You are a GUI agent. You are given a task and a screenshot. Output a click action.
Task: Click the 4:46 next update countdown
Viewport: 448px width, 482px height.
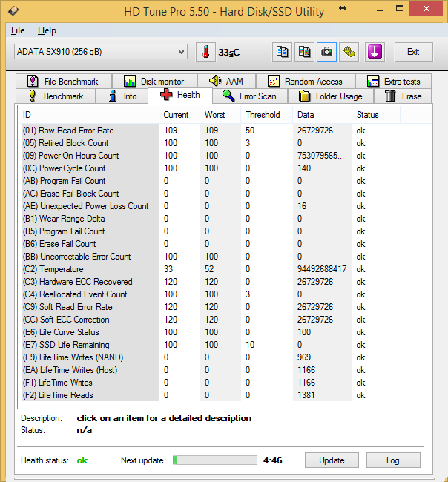tap(273, 460)
